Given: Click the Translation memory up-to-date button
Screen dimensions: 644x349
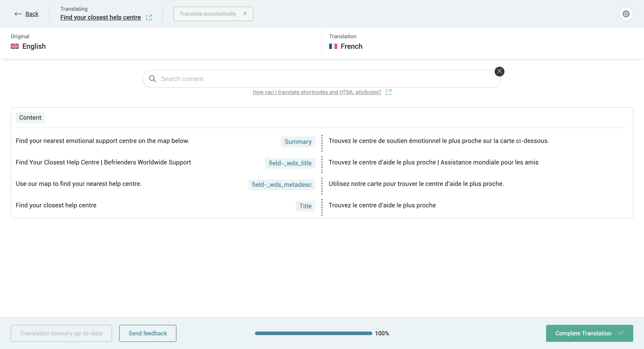Looking at the screenshot, I should click(61, 334).
